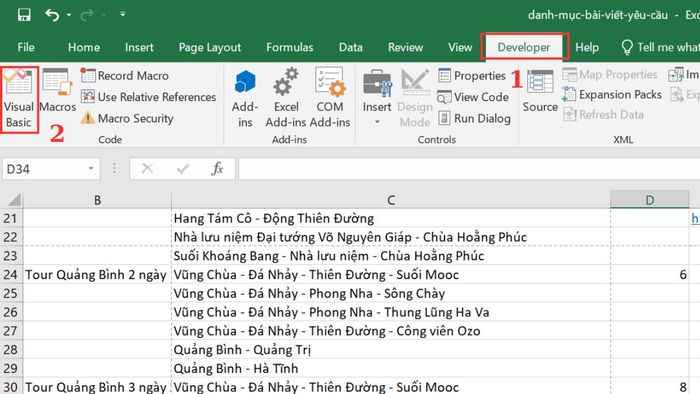Screen dimensions: 700x394
Task: Switch to the Home tab
Action: pyautogui.click(x=84, y=47)
